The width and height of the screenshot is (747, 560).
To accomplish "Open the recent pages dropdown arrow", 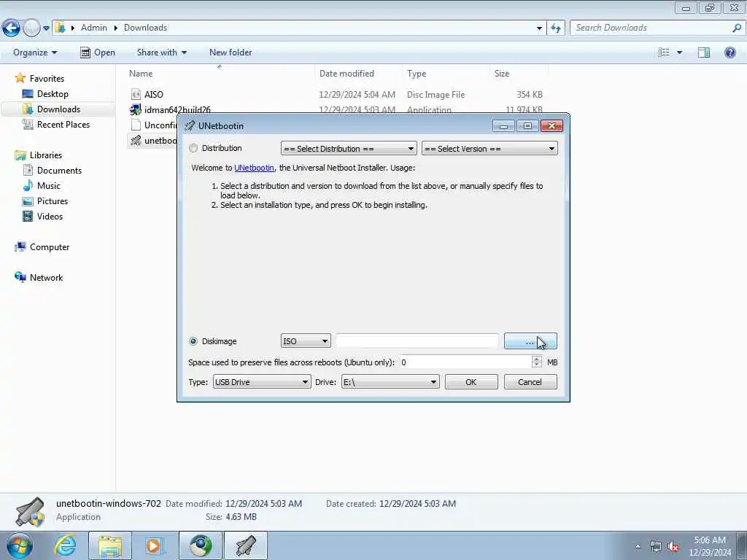I will [x=46, y=28].
